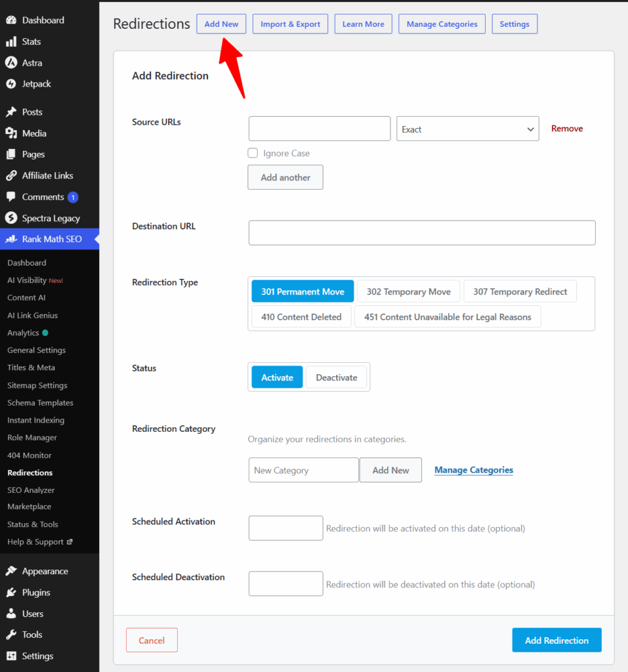The image size is (628, 672).
Task: Select 301 Permanent Move redirection type
Action: coord(303,291)
